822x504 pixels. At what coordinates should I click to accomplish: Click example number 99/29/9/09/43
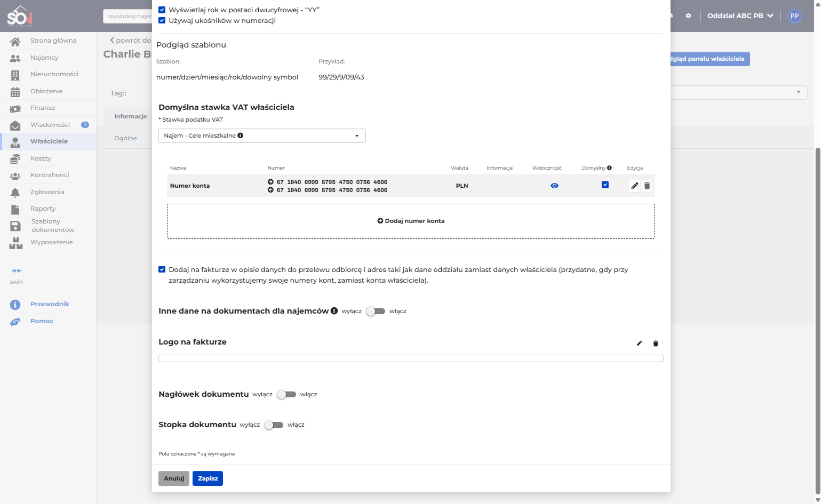[341, 77]
